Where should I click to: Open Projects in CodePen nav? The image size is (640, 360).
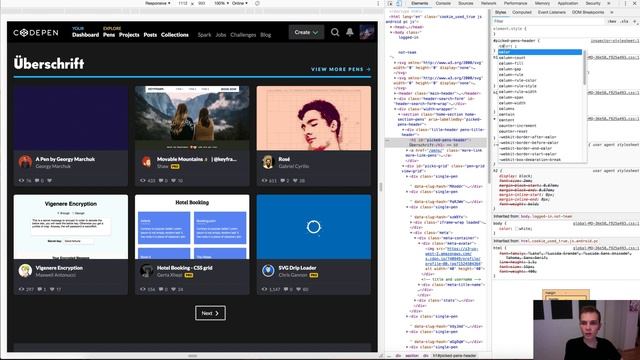tap(129, 35)
